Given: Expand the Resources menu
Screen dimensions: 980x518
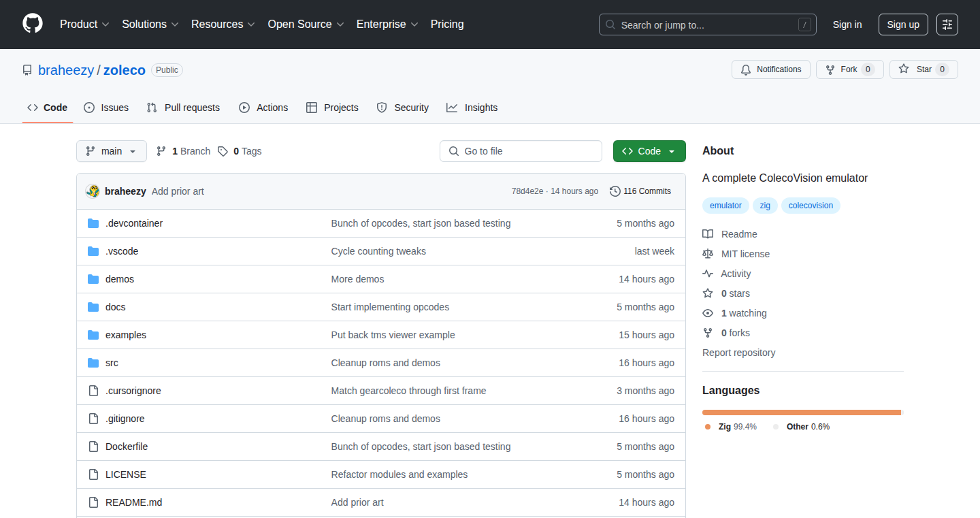Looking at the screenshot, I should (x=223, y=25).
